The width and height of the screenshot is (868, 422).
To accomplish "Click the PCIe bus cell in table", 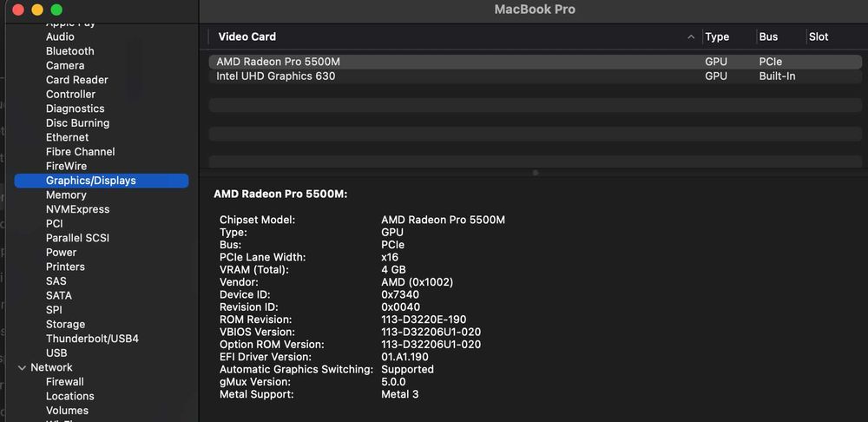I will [x=771, y=62].
